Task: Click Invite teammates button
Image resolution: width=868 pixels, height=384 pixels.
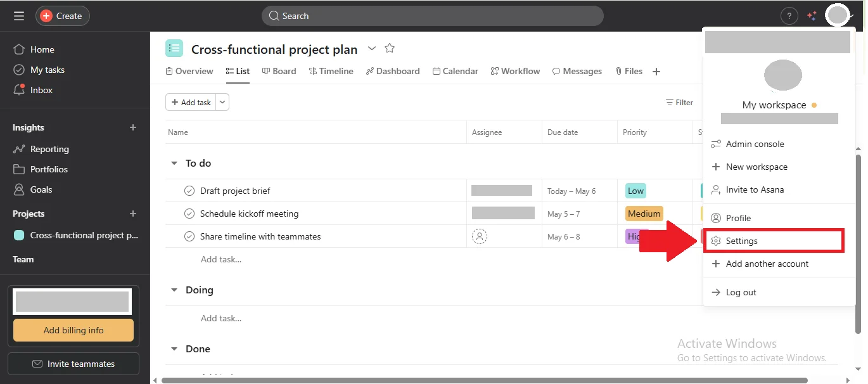Action: [x=73, y=364]
